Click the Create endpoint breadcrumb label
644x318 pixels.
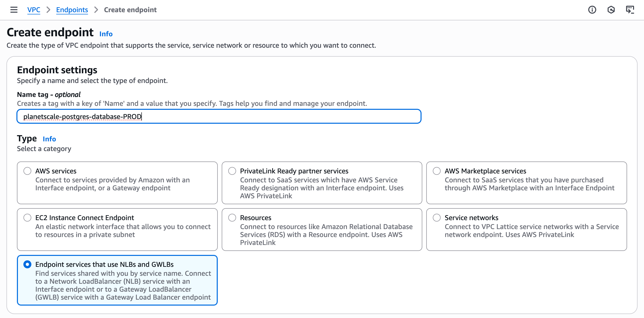(x=130, y=10)
